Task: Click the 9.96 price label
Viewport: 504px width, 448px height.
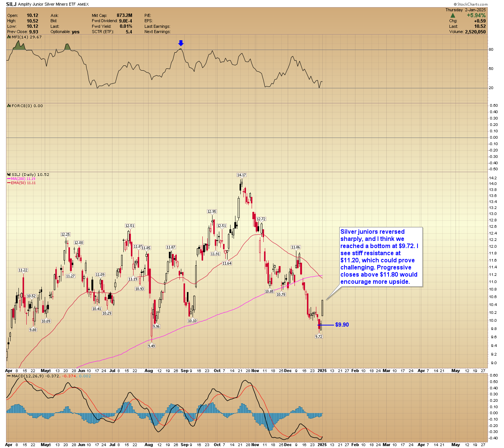Action: (156, 327)
